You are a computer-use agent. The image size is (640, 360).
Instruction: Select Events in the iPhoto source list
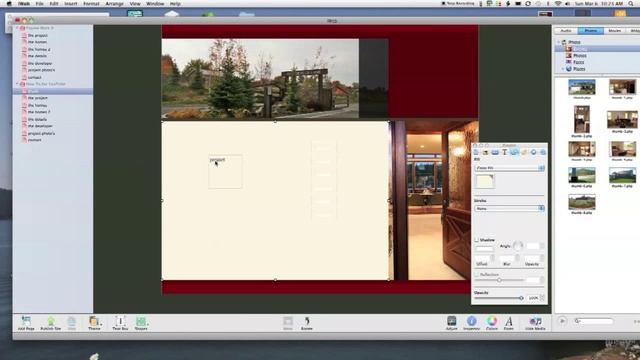[580, 49]
